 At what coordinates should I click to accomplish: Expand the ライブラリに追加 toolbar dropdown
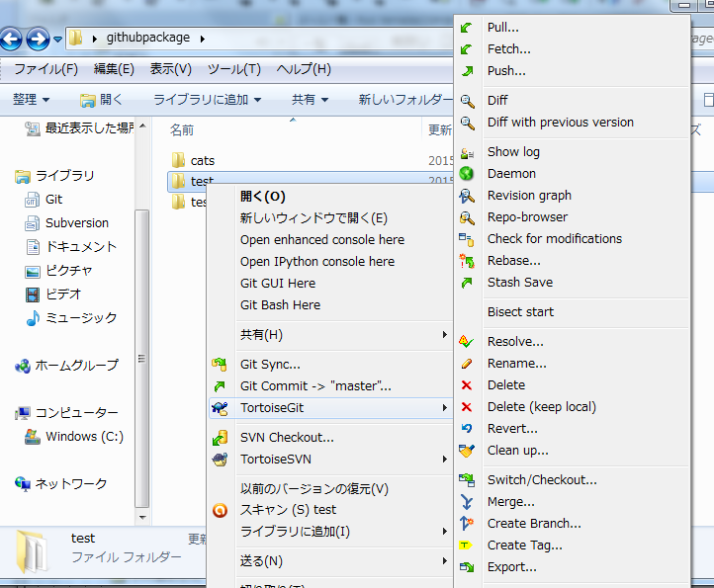pos(208,99)
